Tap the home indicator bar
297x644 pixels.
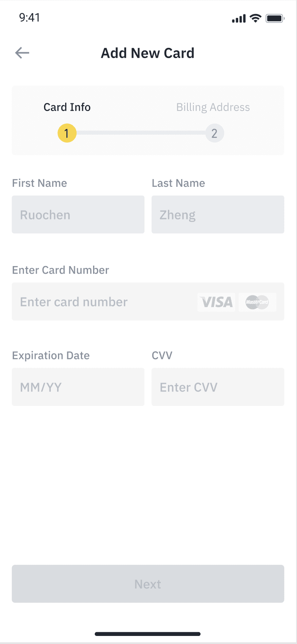click(148, 634)
